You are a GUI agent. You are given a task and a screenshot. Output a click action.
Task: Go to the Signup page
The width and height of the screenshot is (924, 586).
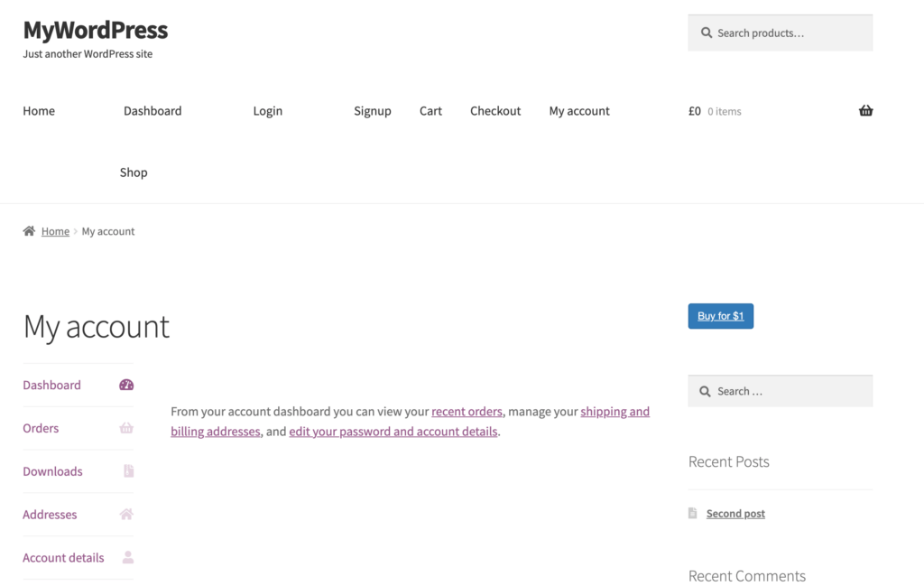[x=373, y=111]
